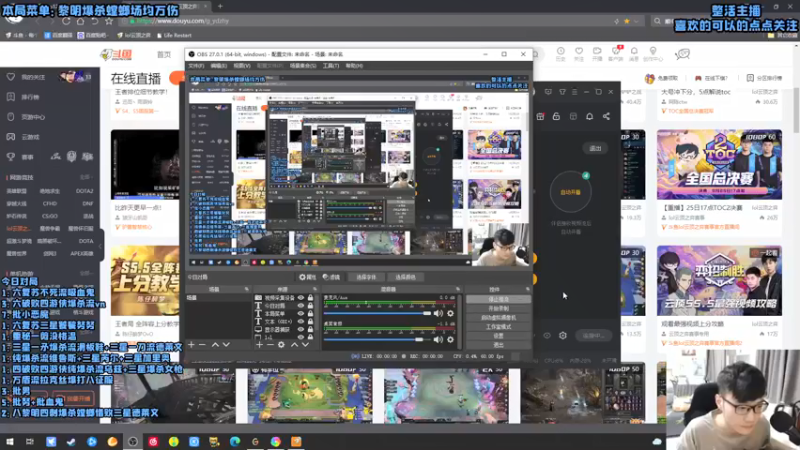This screenshot has width=800, height=450.
Task: Open source properties gear under sources list
Action: click(x=281, y=345)
